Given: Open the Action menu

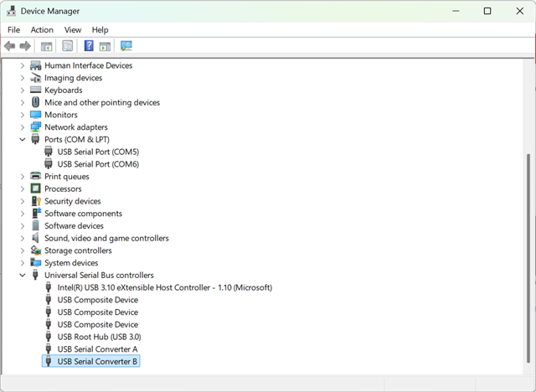Looking at the screenshot, I should tap(42, 30).
